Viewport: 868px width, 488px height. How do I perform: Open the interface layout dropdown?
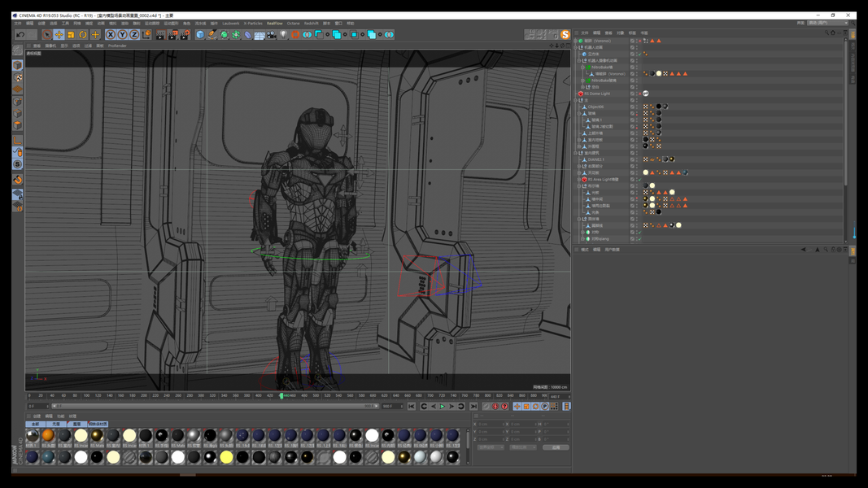pyautogui.click(x=827, y=23)
